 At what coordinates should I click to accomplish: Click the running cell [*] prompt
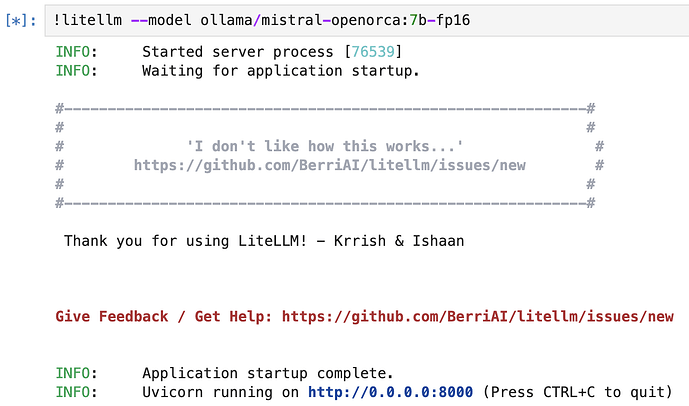tap(21, 21)
